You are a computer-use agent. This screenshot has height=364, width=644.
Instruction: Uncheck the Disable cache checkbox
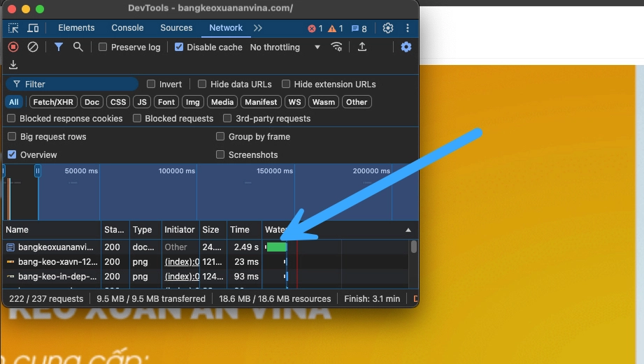click(179, 47)
